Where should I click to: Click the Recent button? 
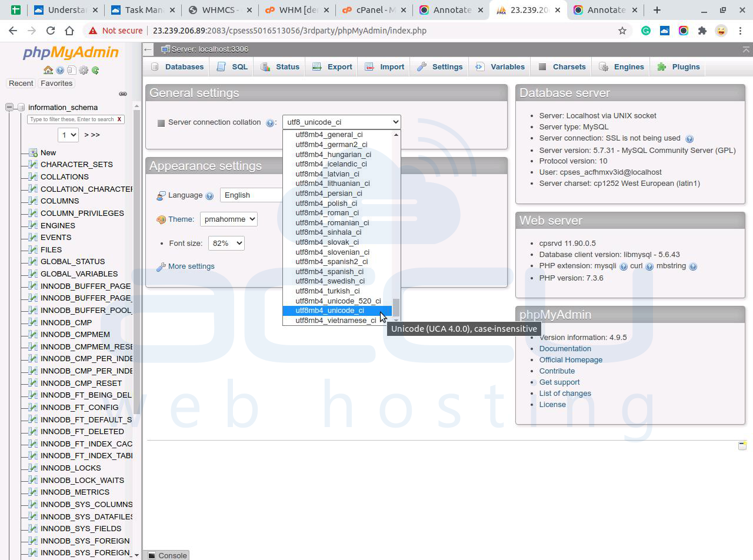[x=21, y=84]
